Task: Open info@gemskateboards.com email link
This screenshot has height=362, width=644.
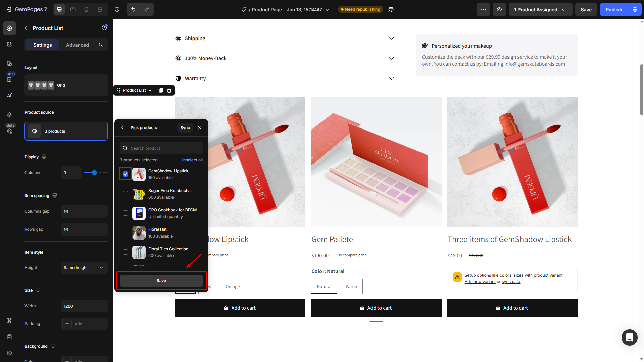Action: tap(535, 64)
